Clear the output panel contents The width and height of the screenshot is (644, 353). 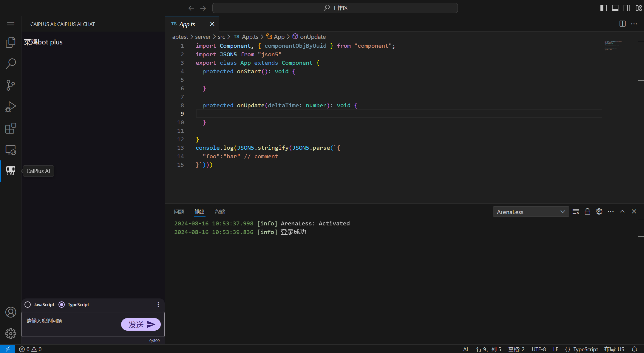click(x=576, y=211)
